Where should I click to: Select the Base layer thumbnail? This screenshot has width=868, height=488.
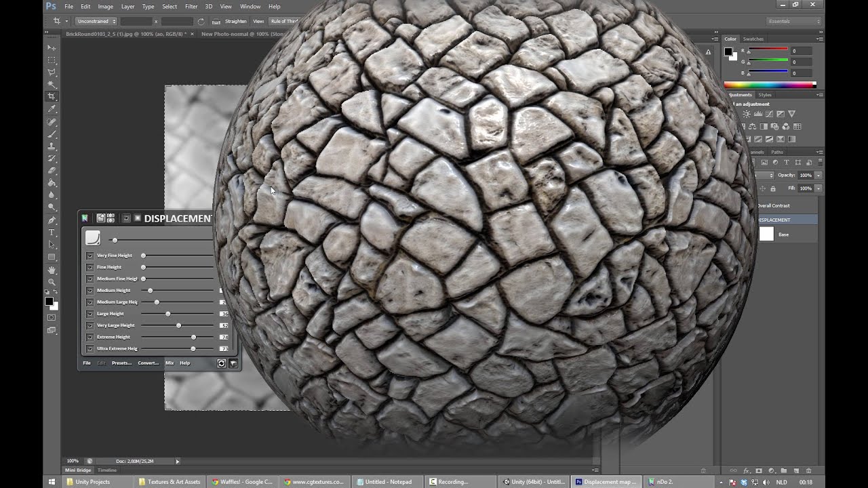(x=766, y=235)
